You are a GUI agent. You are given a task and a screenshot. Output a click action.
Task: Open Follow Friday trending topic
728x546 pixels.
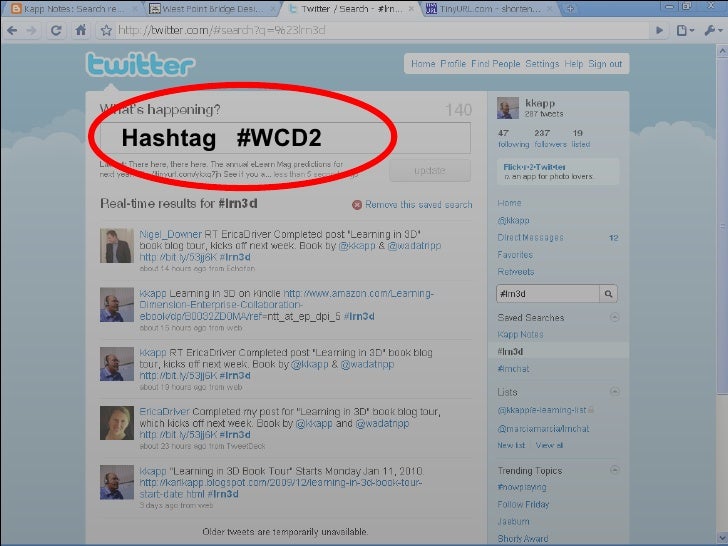point(523,505)
